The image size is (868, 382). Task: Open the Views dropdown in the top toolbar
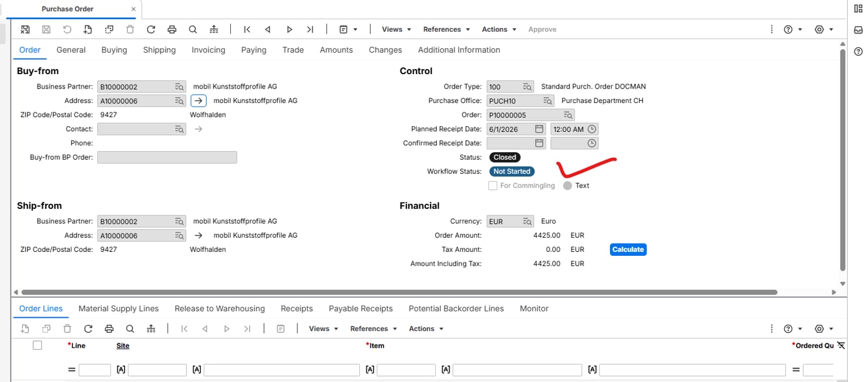[396, 29]
